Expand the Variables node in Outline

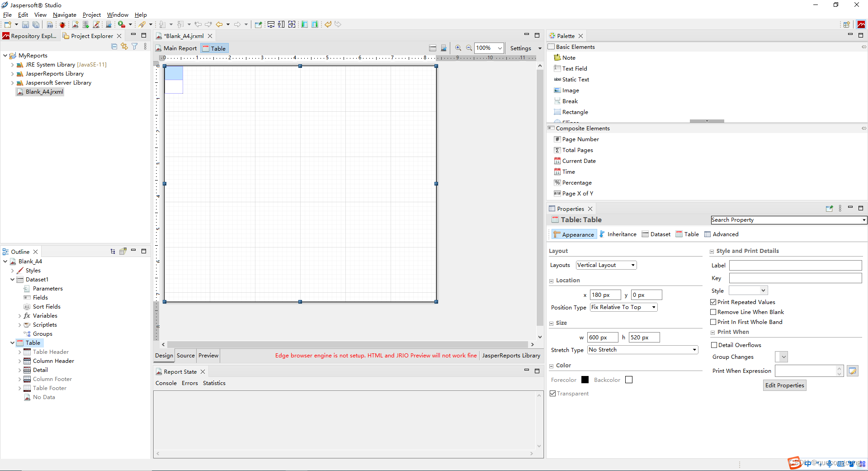click(19, 316)
